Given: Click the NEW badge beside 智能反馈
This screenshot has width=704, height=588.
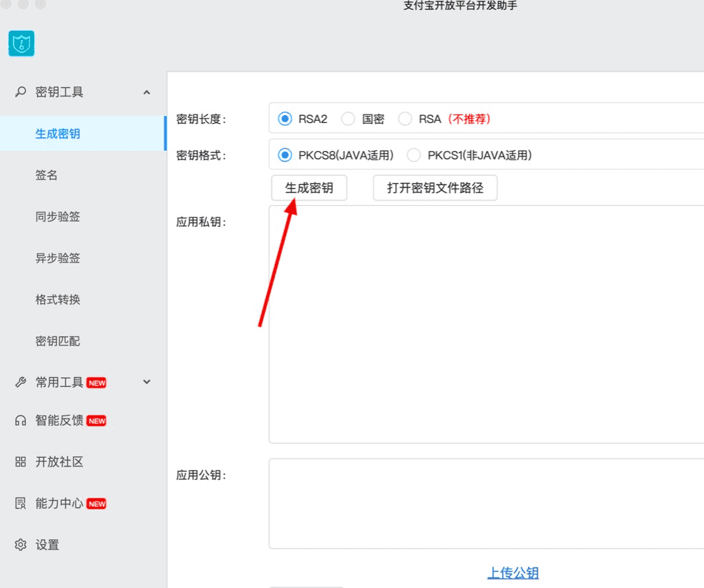Looking at the screenshot, I should (97, 421).
